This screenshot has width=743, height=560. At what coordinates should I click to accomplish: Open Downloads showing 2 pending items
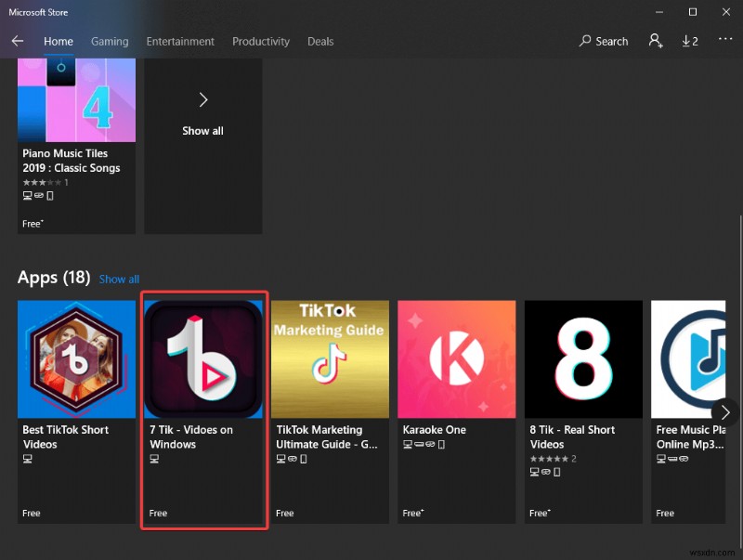click(x=689, y=41)
